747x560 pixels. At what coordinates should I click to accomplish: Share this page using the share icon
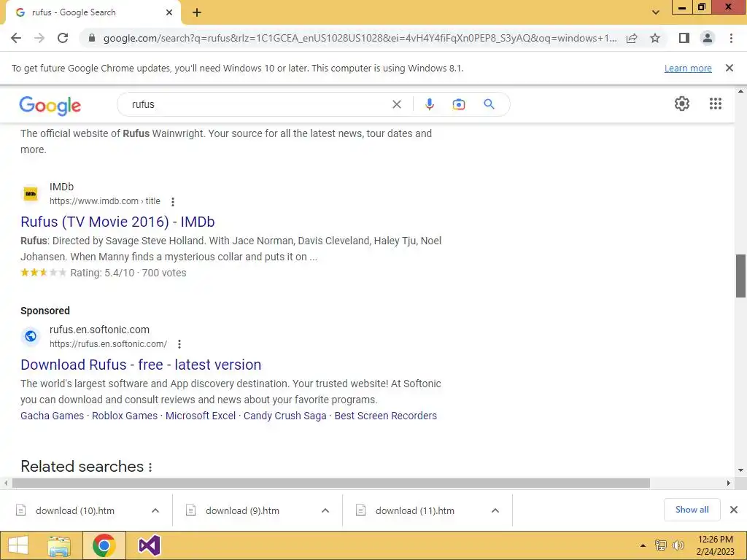[632, 38]
